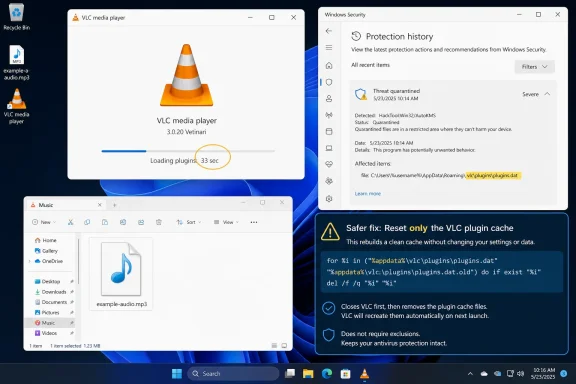Open Microsoft Store from the taskbar
576x384 pixels.
pos(345,373)
